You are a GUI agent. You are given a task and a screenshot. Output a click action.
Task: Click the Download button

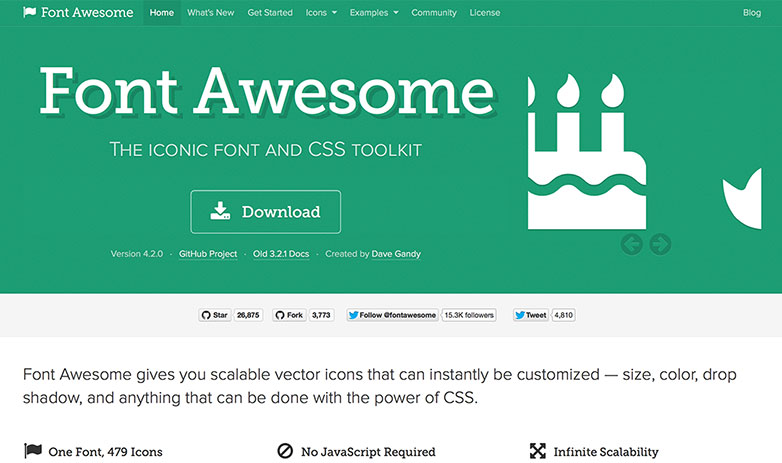(x=265, y=212)
